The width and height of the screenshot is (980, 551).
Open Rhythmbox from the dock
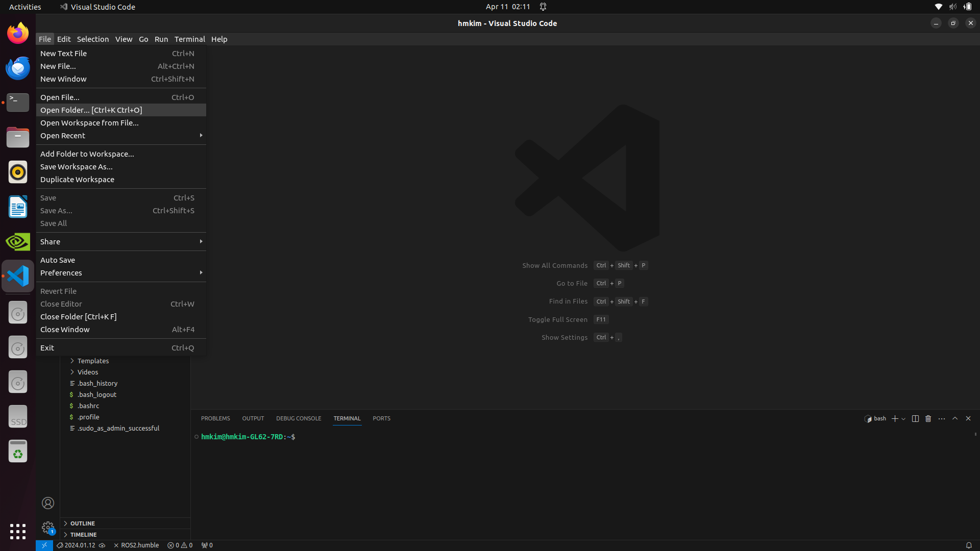pyautogui.click(x=18, y=172)
